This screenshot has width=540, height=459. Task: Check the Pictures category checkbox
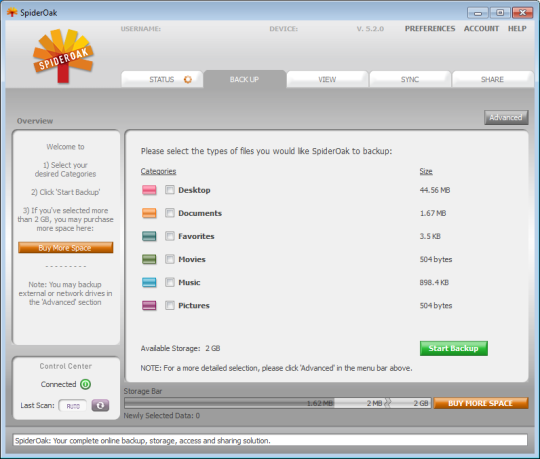coord(170,305)
